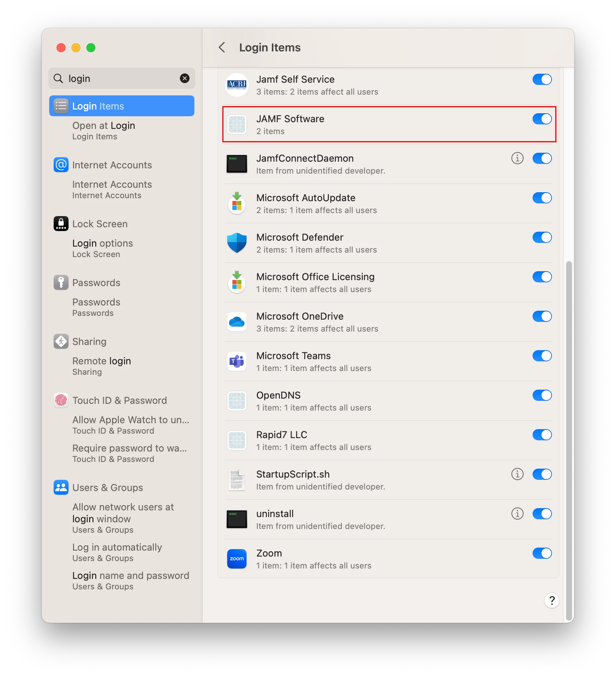
Task: Click the search field containing login
Action: click(122, 78)
